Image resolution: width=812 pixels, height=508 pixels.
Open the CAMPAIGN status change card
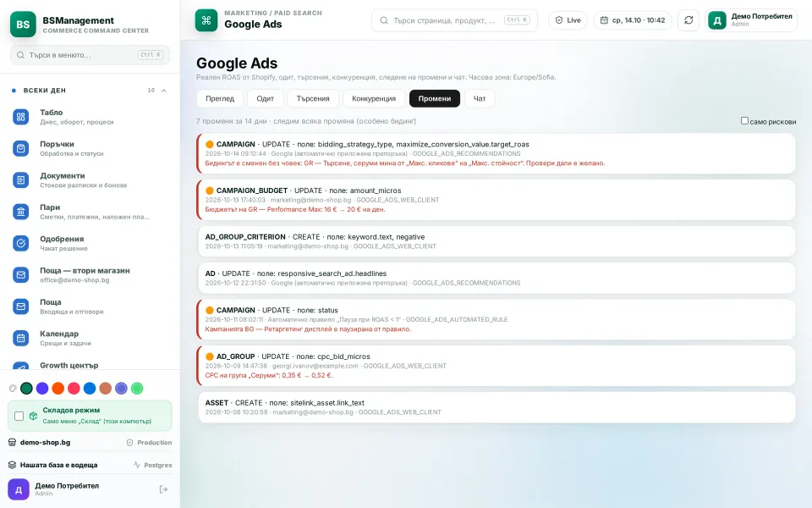(x=497, y=319)
